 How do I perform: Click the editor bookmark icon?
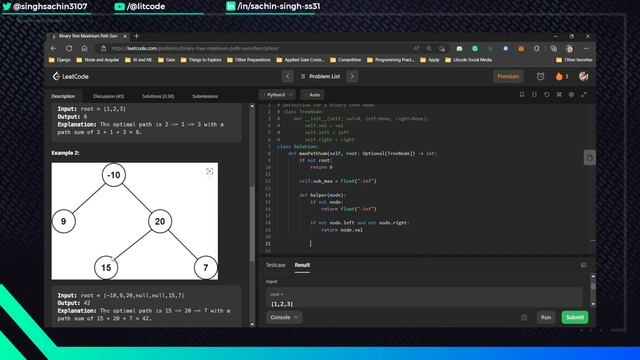(522, 95)
